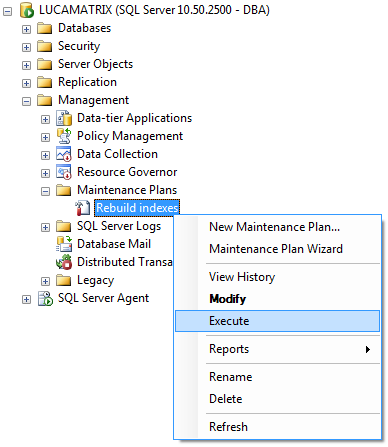
Task: Choose Rename in the context menu
Action: tap(277, 377)
